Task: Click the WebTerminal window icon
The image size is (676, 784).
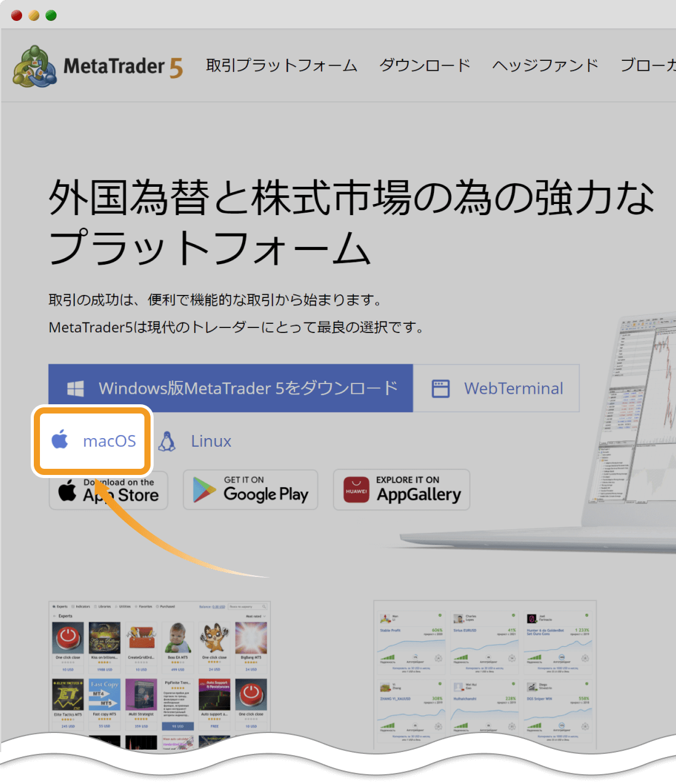Action: pos(441,388)
